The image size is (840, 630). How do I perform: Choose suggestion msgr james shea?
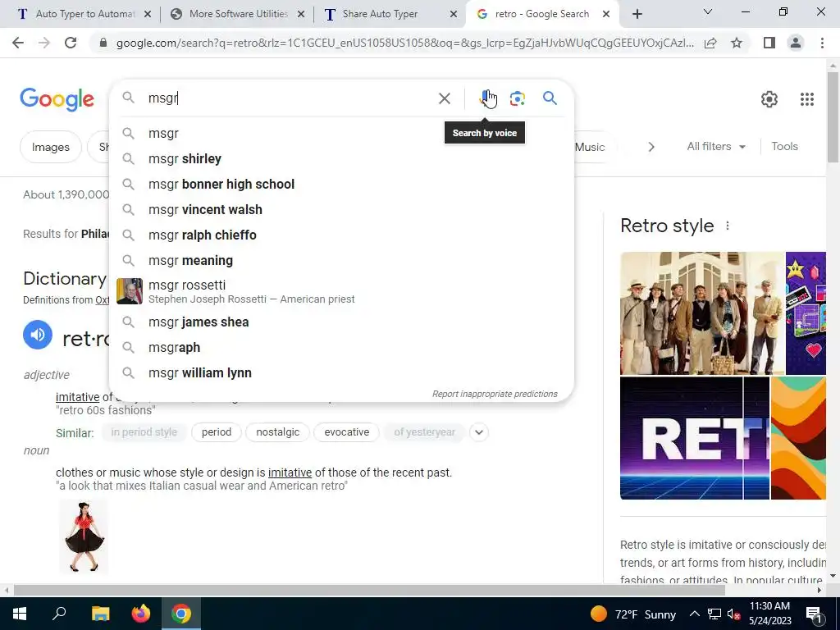pos(341,322)
